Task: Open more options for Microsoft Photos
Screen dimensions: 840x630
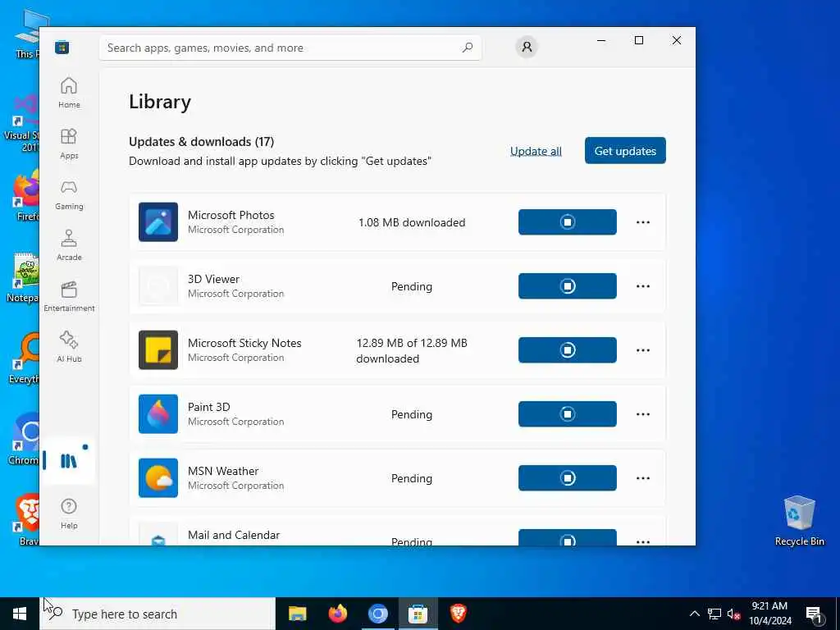Action: click(643, 221)
